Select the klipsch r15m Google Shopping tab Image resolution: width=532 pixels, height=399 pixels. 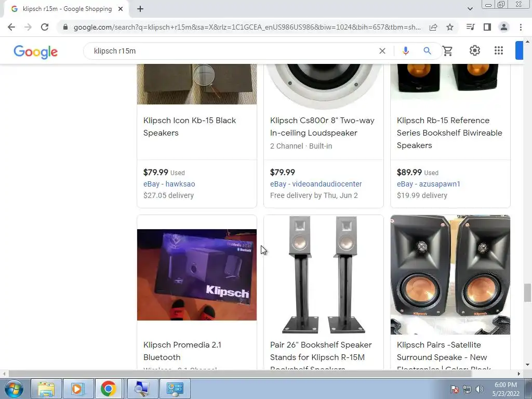pyautogui.click(x=67, y=9)
